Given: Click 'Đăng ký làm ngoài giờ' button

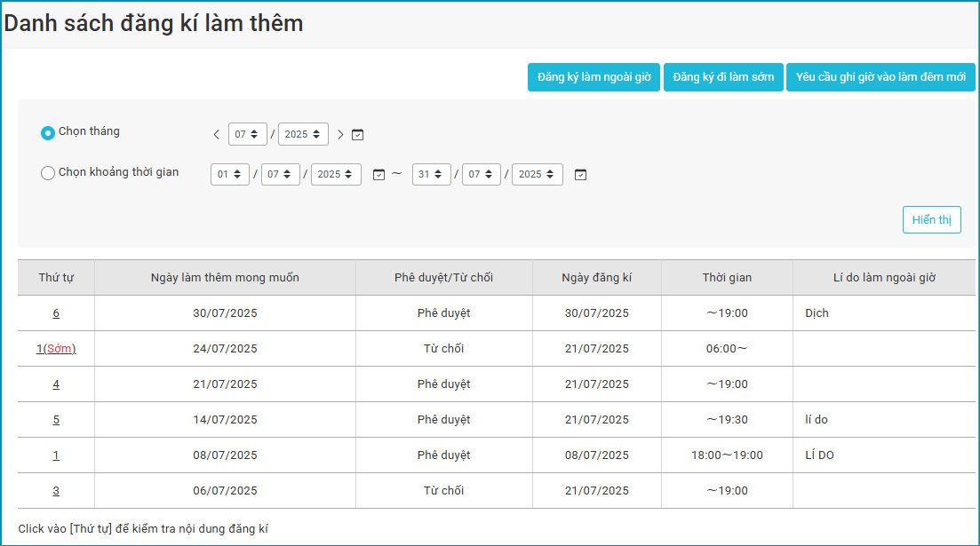Looking at the screenshot, I should (594, 77).
